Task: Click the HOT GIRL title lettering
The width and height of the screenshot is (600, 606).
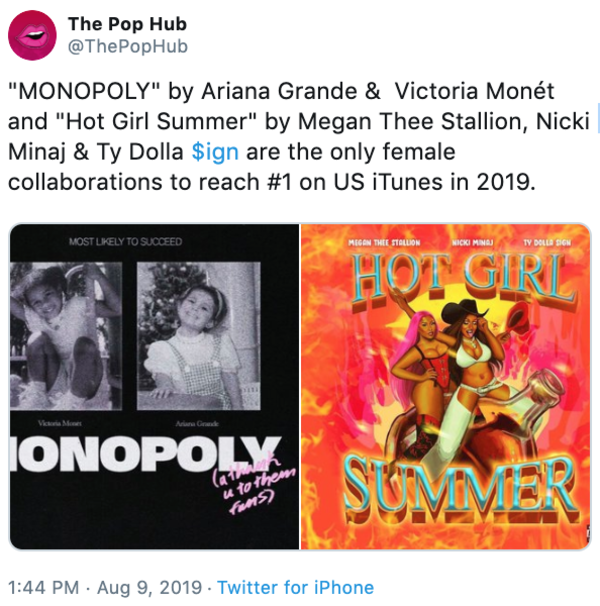Action: 462,279
